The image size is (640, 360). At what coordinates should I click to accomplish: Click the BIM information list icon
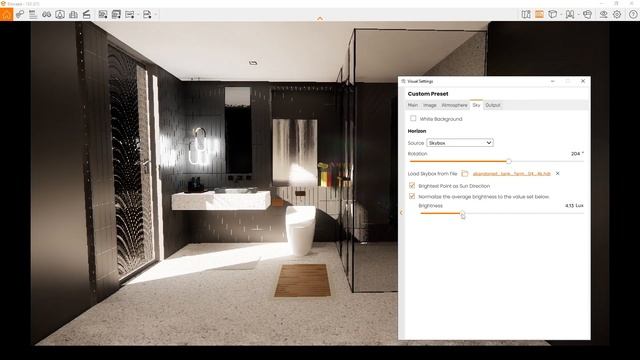click(x=33, y=15)
